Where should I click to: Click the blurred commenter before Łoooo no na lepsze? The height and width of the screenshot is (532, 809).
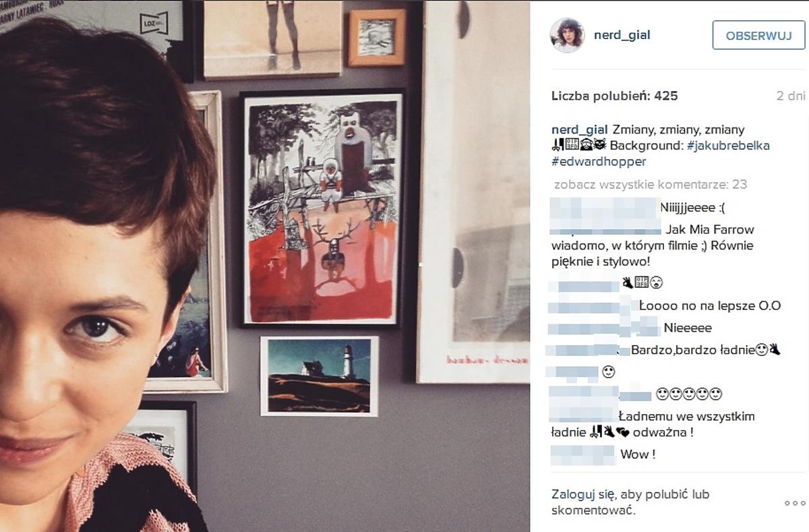(x=592, y=305)
